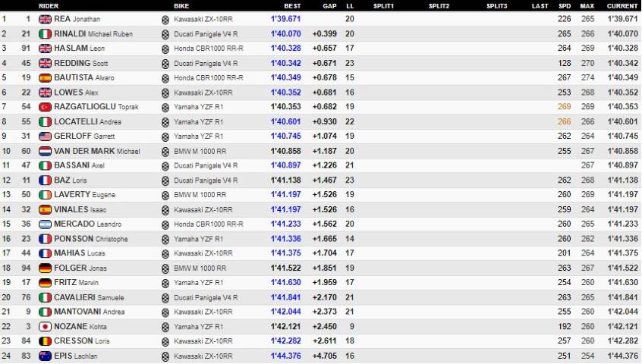This screenshot has height=364, width=642.
Task: Select the MAX column header
Action: 587,6
